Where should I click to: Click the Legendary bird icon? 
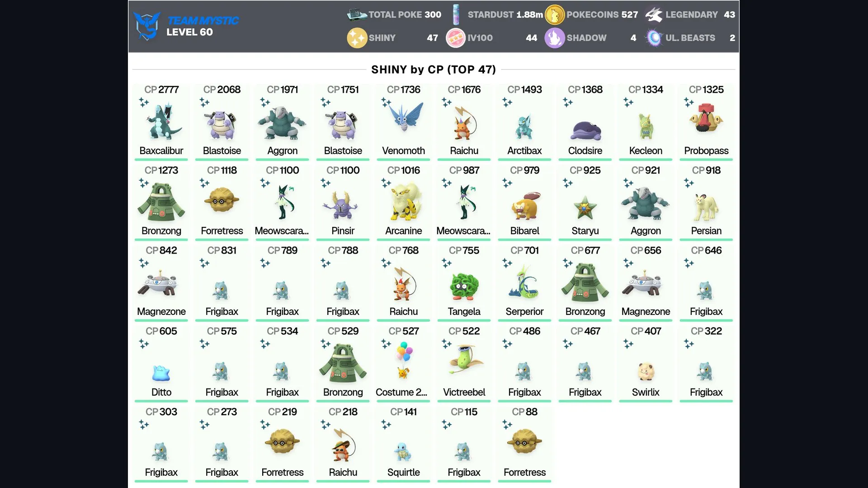(654, 14)
